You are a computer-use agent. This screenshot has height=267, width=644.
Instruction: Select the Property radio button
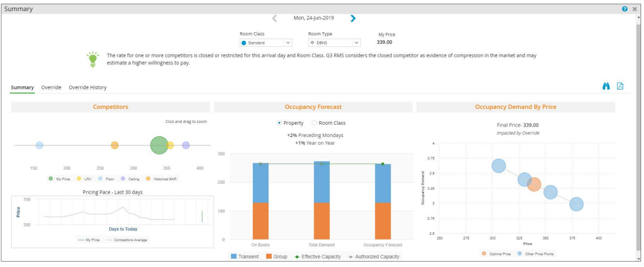pyautogui.click(x=280, y=123)
